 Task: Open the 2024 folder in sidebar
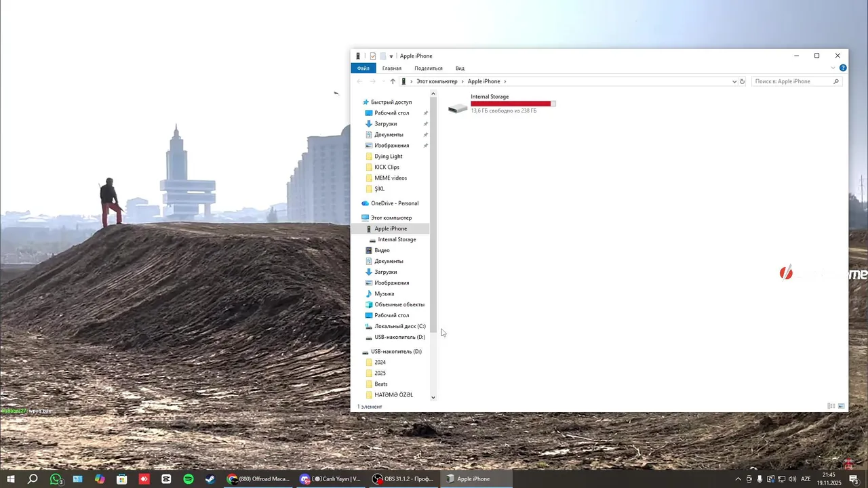click(380, 363)
